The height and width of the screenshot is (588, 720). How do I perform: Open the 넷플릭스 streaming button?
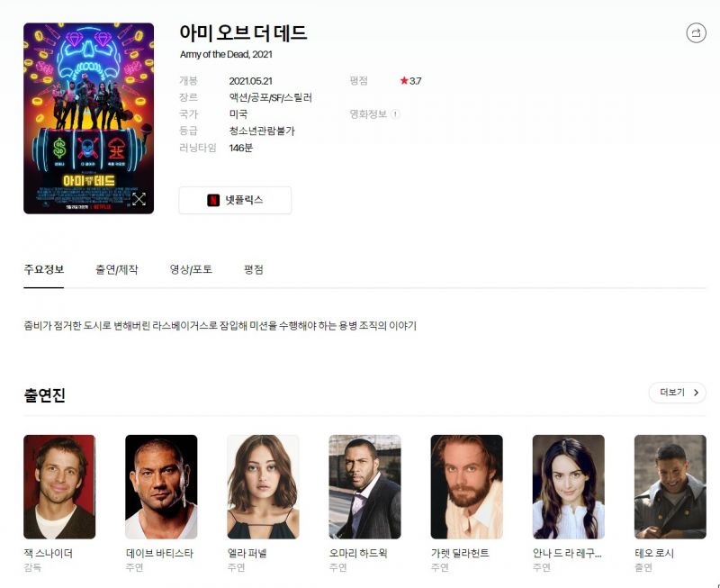(235, 201)
